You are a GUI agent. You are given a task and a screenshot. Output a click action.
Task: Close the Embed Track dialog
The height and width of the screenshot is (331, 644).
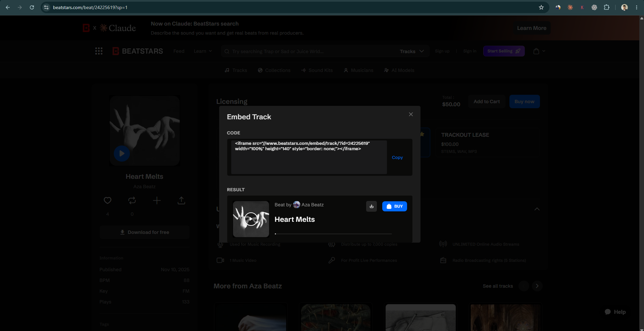coord(411,114)
